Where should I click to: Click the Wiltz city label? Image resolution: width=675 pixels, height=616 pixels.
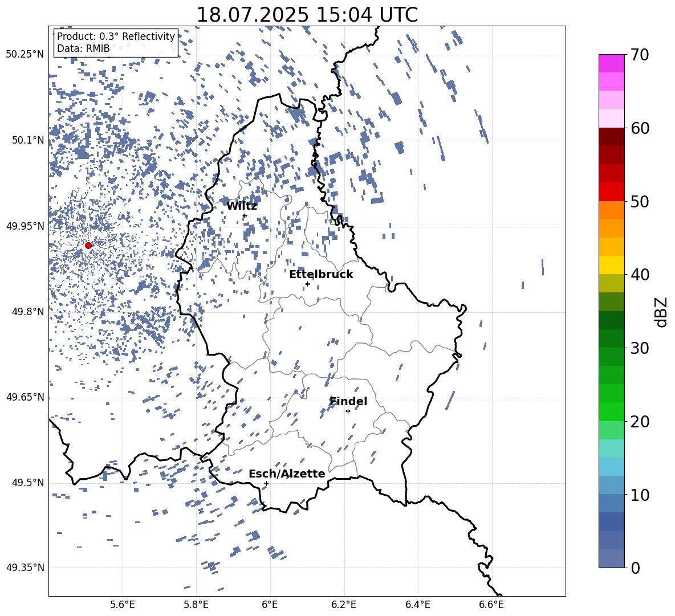tap(242, 206)
